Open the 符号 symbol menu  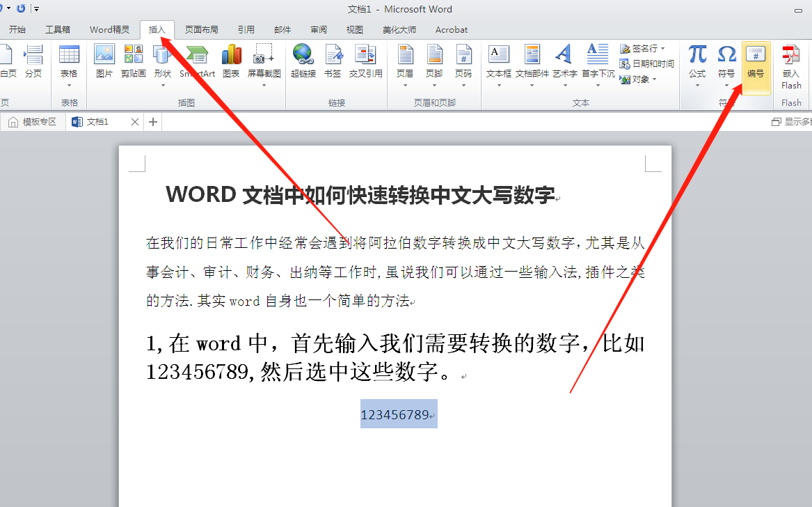point(726,65)
